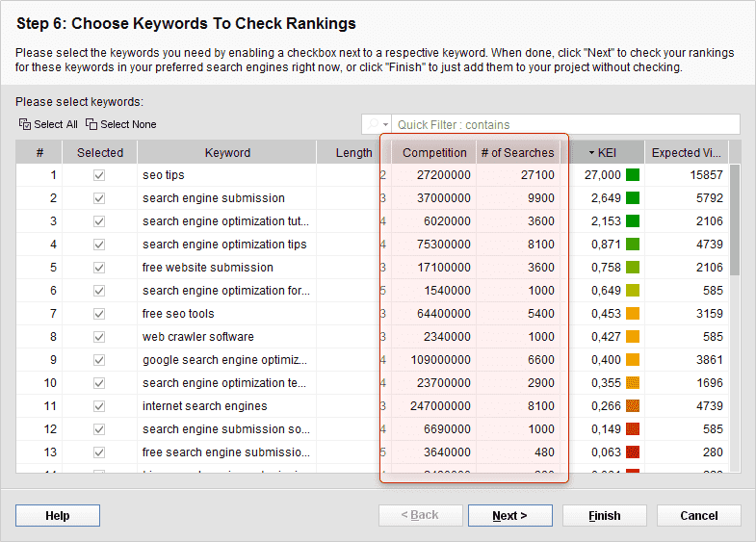The height and width of the screenshot is (542, 756).
Task: Click the Finish button
Action: (604, 516)
